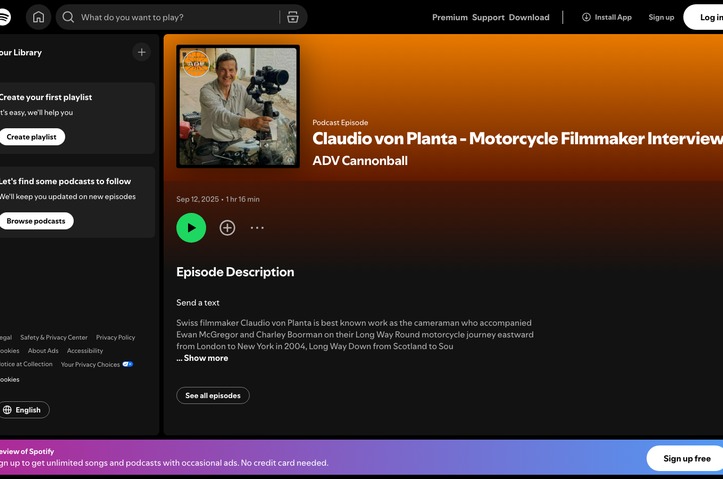Click See all episodes

[213, 396]
